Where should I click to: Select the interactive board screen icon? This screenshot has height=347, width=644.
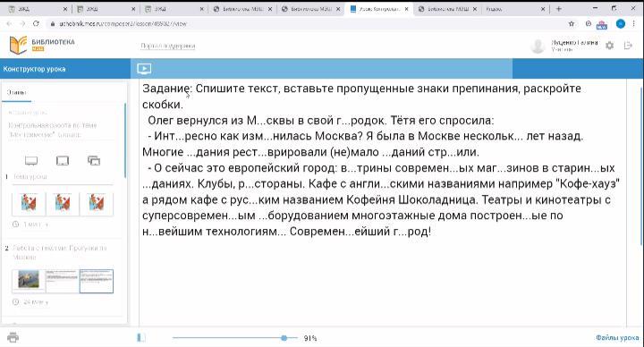[31, 161]
